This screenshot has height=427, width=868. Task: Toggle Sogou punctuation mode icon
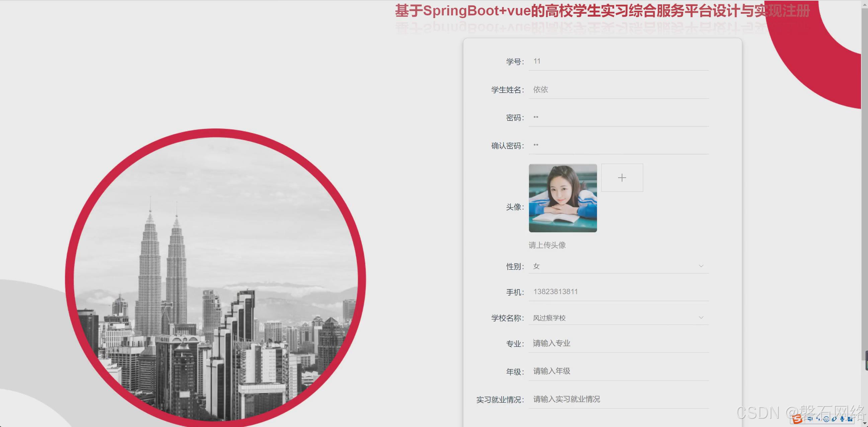[x=818, y=419]
